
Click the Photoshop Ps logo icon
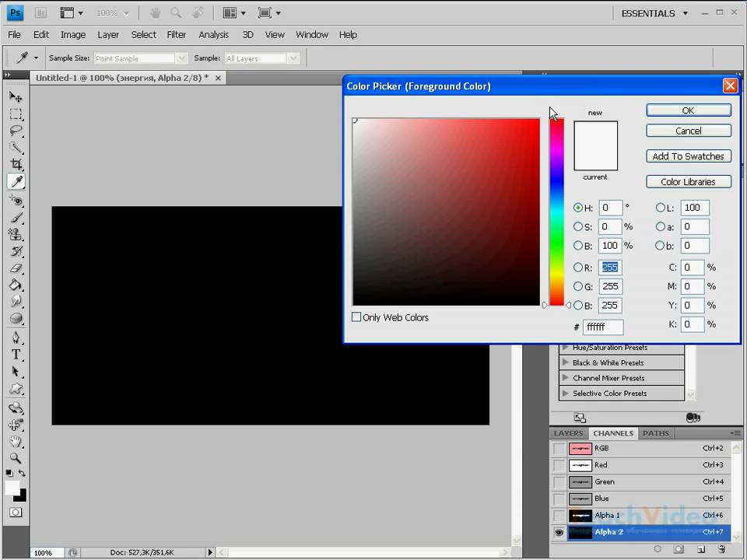point(16,13)
